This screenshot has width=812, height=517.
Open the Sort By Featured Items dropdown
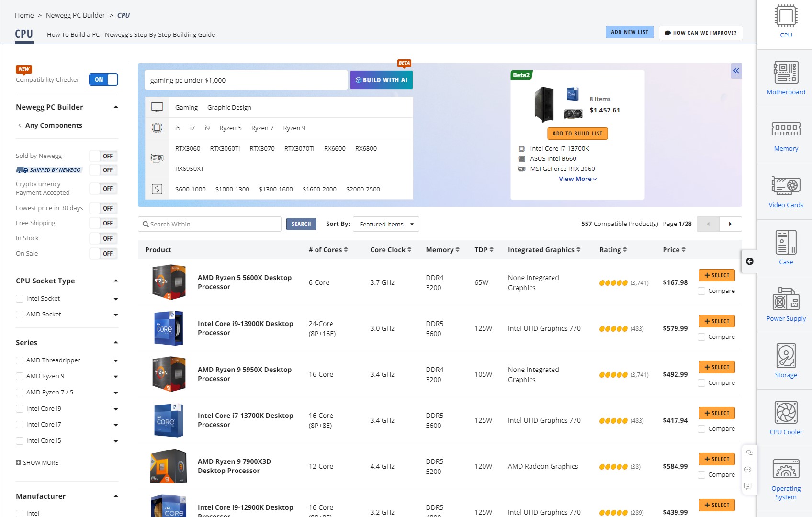pos(386,224)
